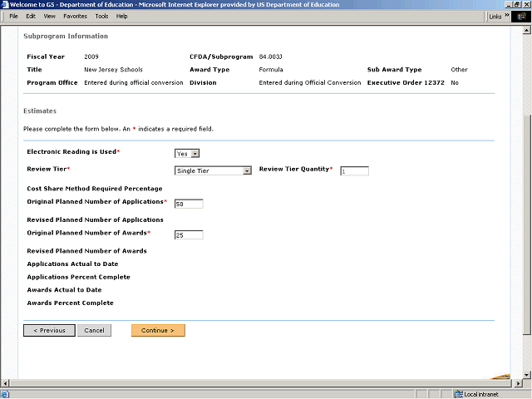Click the Windows logo throbber icon
This screenshot has width=532, height=399.
(521, 17)
